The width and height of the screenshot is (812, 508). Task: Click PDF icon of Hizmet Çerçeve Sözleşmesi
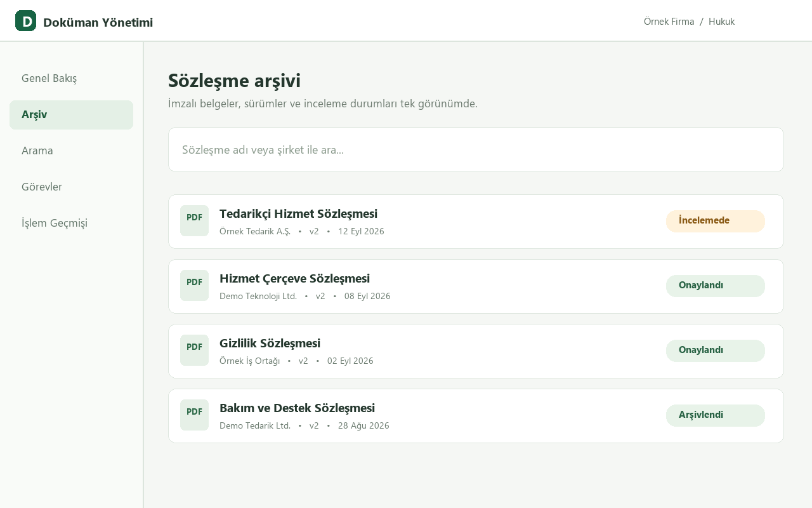click(x=194, y=285)
